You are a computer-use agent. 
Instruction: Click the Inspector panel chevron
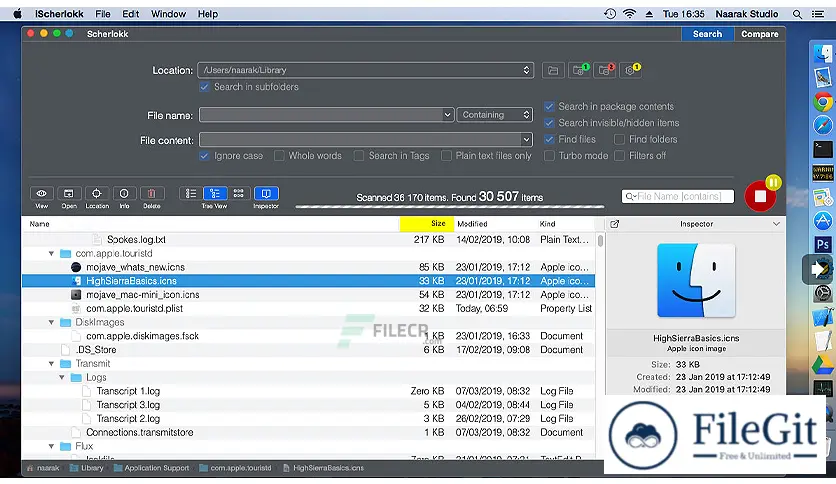click(776, 224)
